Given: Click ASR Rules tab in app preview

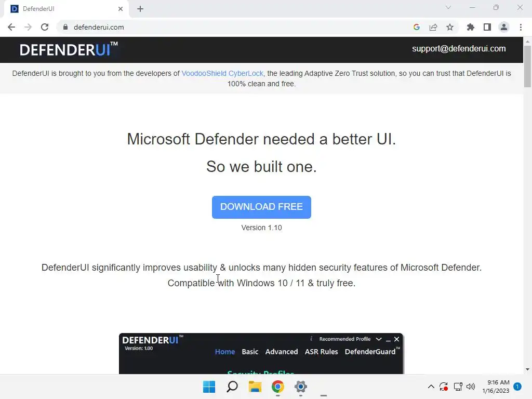Looking at the screenshot, I should pos(321,352).
